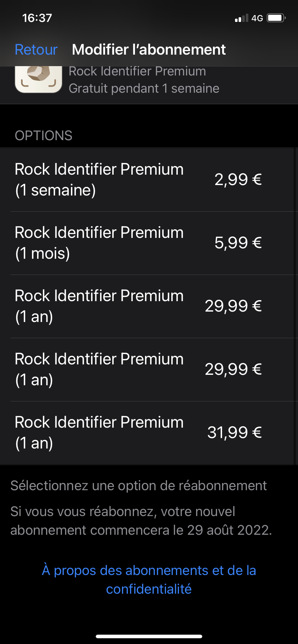Tap the 2,99 € price label
298x644 pixels.
[x=238, y=179]
